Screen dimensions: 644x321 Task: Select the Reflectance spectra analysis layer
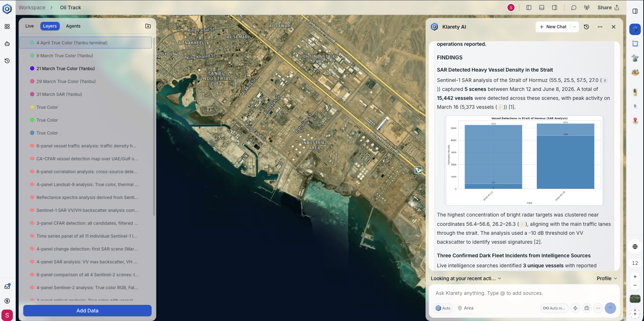pyautogui.click(x=85, y=198)
